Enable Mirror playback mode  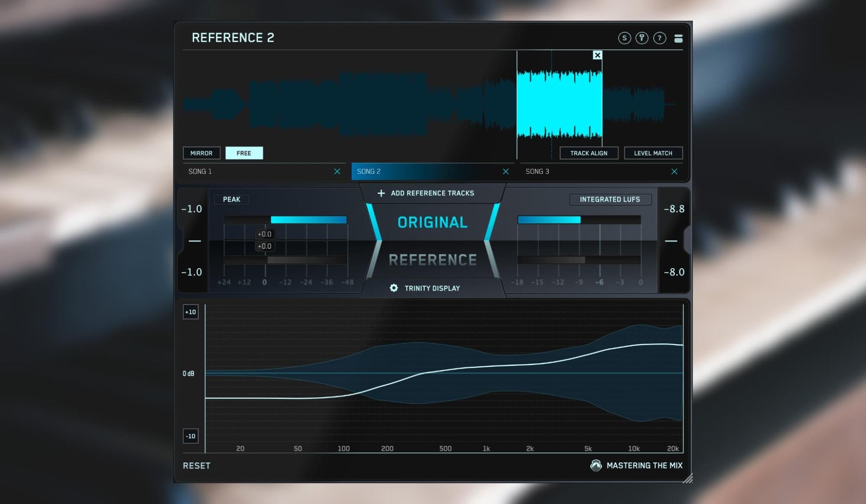click(201, 153)
